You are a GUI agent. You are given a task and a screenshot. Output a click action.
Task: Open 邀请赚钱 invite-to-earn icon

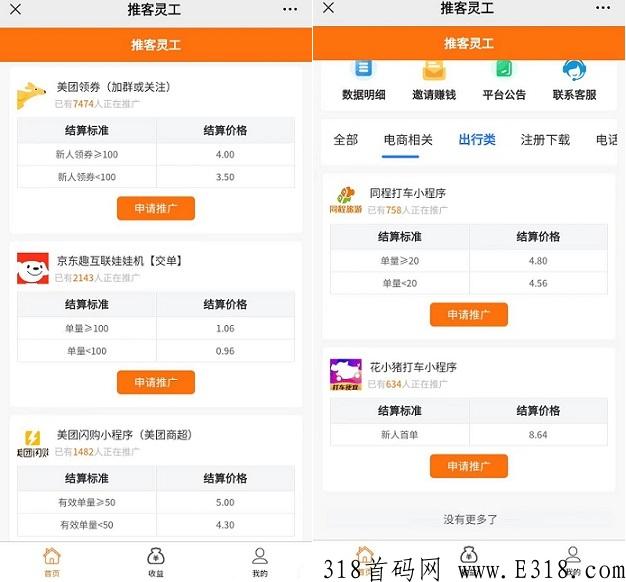(434, 70)
